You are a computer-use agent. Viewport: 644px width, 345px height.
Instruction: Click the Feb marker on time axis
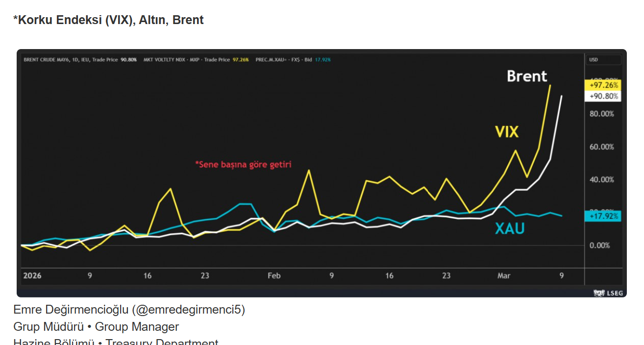(274, 276)
